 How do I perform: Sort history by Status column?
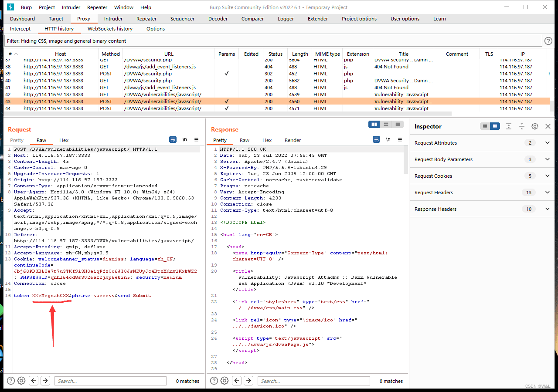tap(276, 54)
